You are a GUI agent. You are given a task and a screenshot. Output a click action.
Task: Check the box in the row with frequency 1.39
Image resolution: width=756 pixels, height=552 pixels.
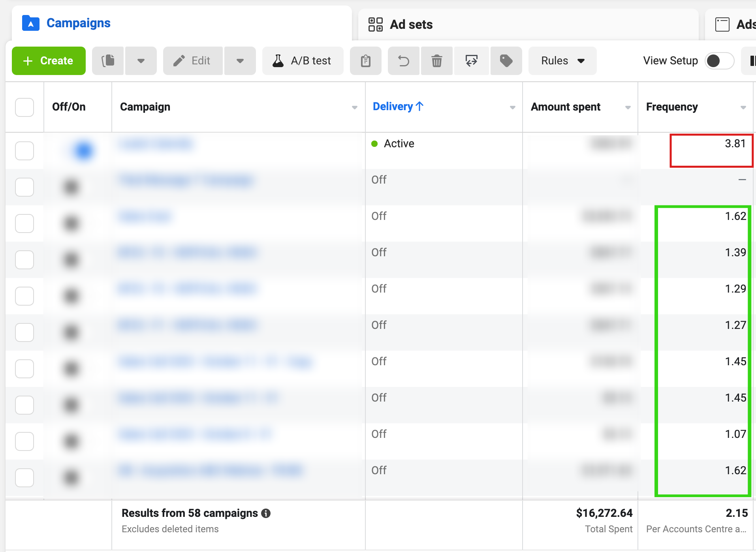tap(24, 260)
